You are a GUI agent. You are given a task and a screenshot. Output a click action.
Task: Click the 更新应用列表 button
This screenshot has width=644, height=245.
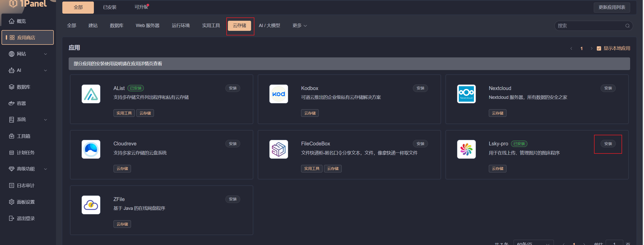612,7
